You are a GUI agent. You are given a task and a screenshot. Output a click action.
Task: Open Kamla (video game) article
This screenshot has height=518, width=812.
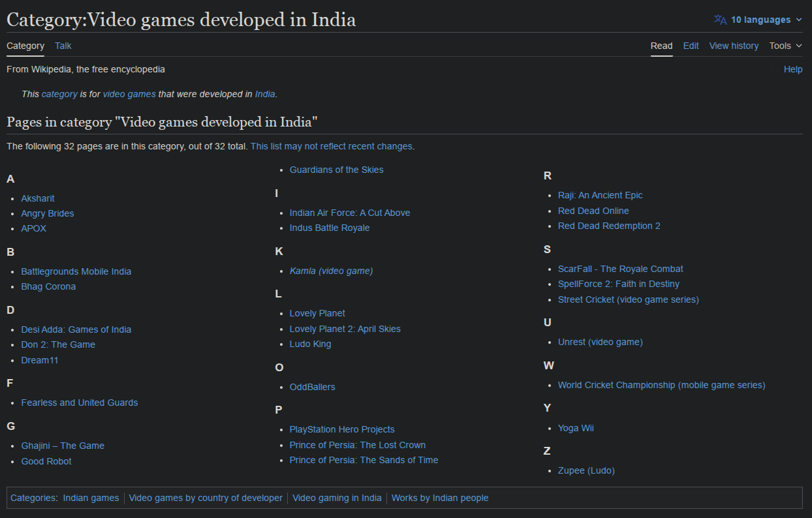point(332,271)
